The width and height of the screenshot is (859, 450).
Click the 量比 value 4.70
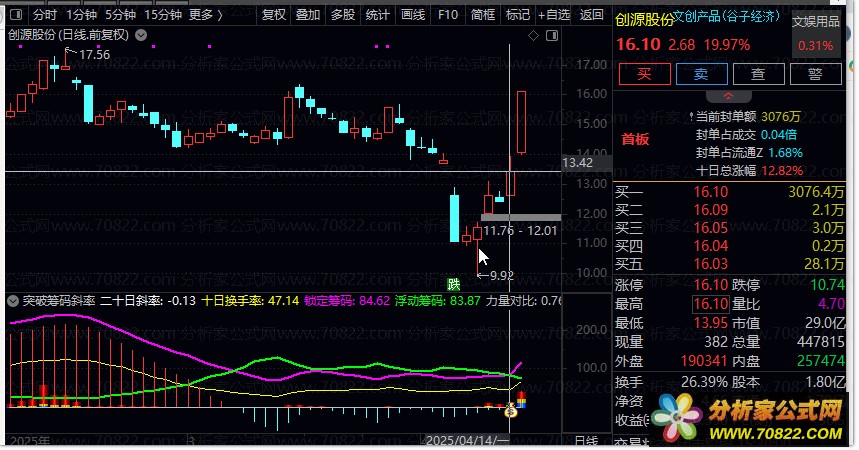(x=831, y=304)
